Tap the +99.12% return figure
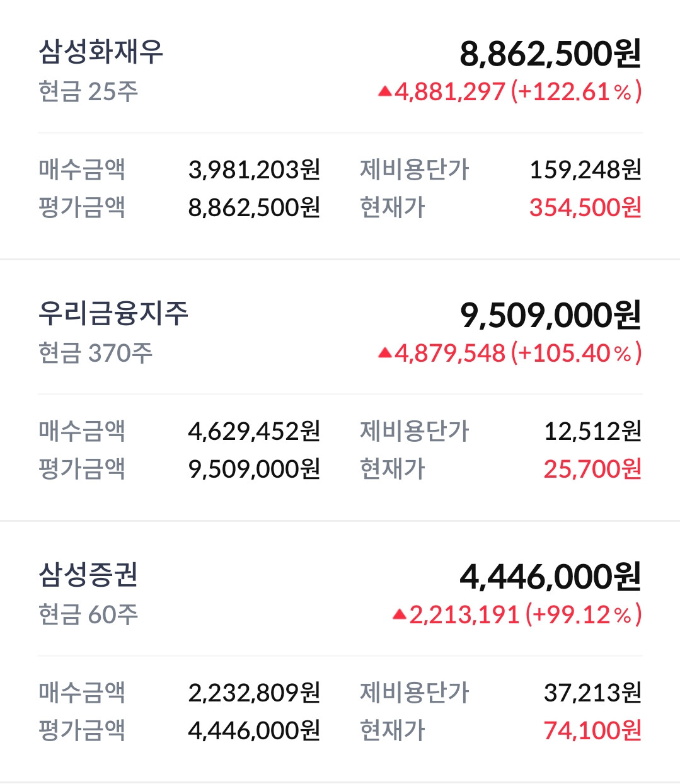 pos(584,614)
